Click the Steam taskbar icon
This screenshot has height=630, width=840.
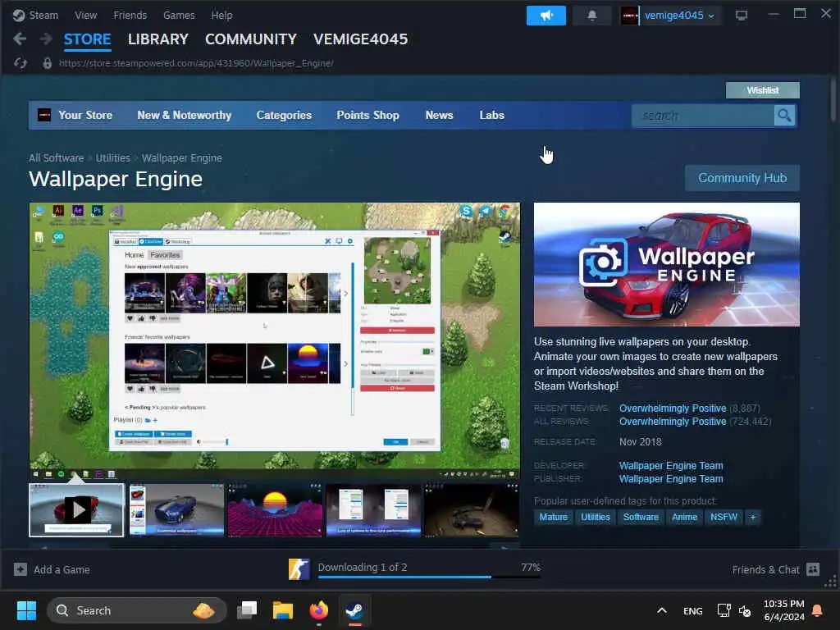[x=354, y=610]
